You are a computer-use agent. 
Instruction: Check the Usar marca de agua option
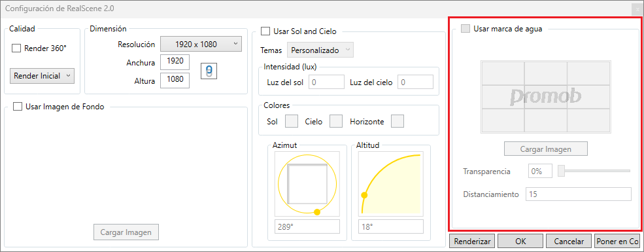tap(466, 29)
